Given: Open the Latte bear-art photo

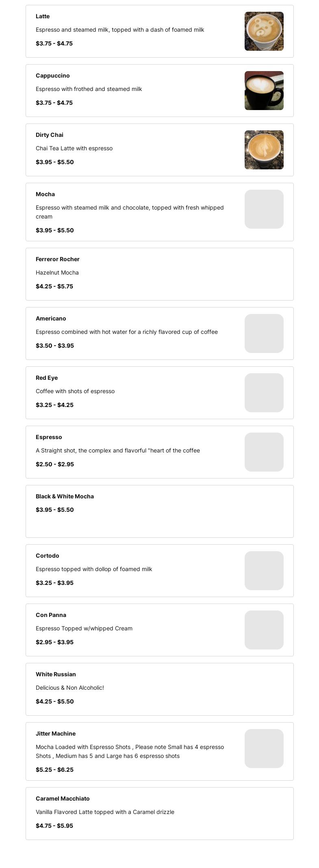Looking at the screenshot, I should point(264,31).
